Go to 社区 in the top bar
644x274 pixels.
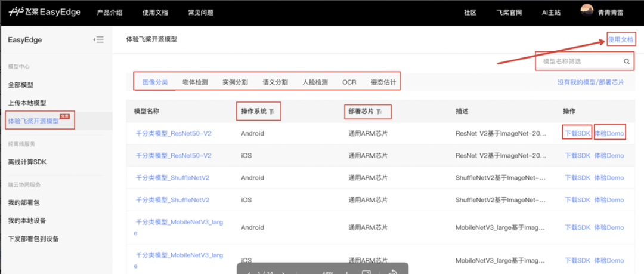tap(470, 13)
